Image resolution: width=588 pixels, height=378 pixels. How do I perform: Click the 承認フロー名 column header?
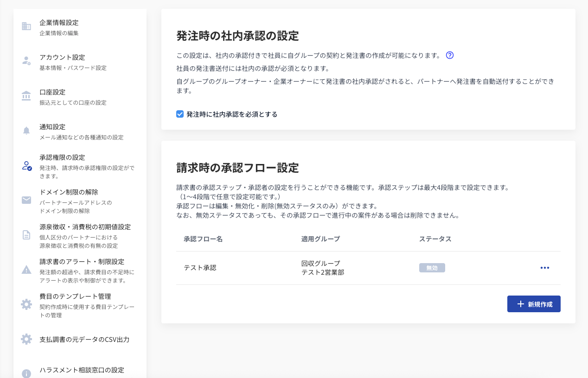coord(203,239)
